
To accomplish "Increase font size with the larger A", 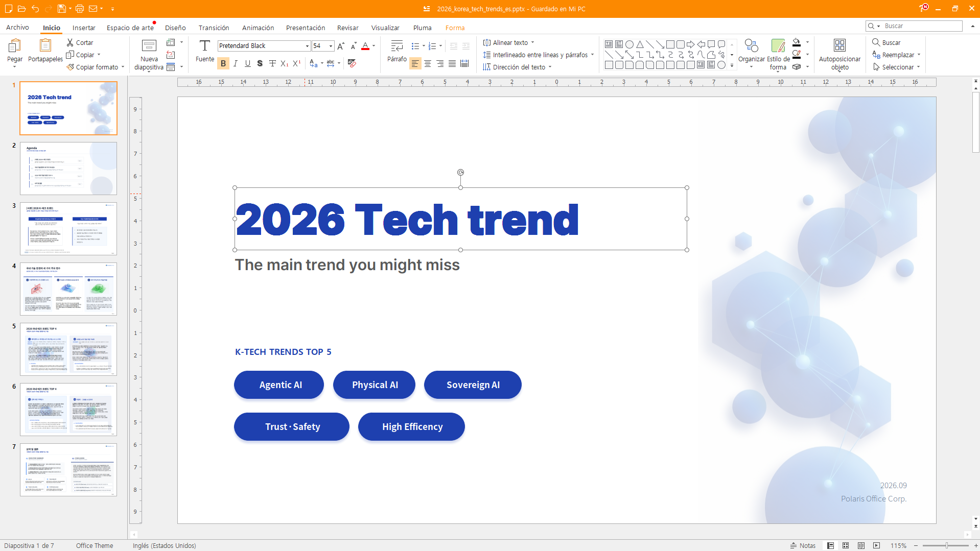I will [x=341, y=46].
